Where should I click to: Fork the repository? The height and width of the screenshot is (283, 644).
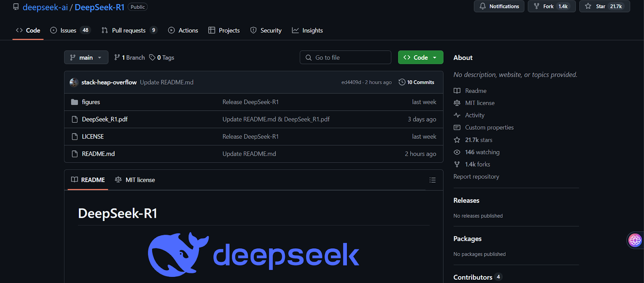[551, 6]
